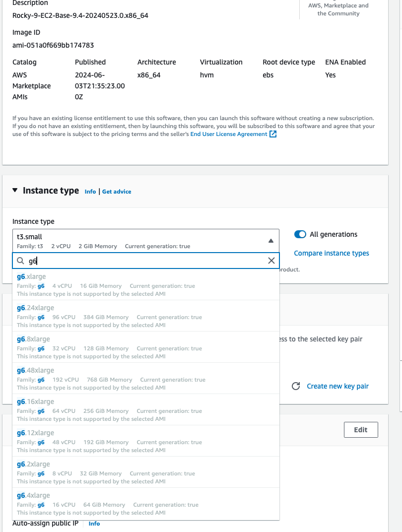Click external link icon after End User License Agreement
Screen dimensions: 402x532
coord(273,134)
